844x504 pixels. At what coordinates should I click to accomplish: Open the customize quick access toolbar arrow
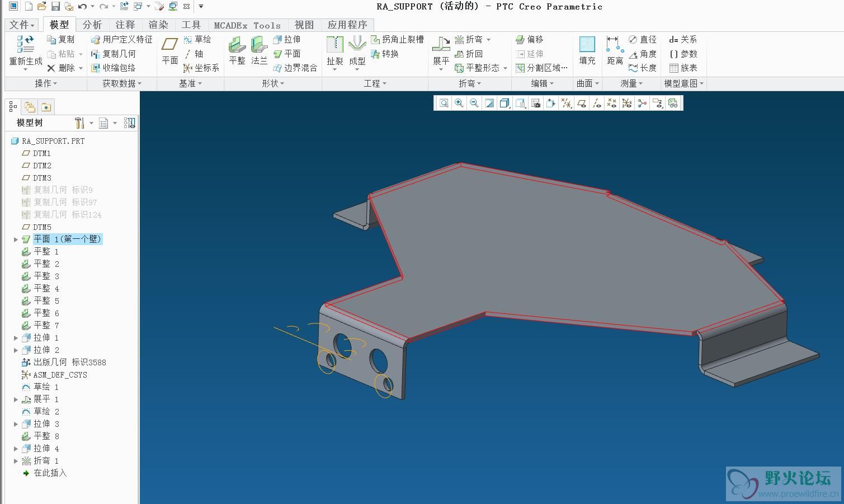201,7
